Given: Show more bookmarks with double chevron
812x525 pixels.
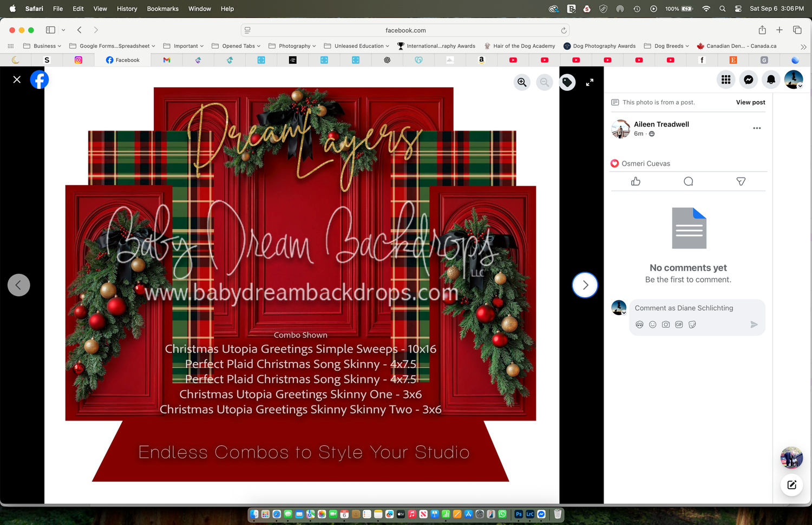Looking at the screenshot, I should point(803,47).
